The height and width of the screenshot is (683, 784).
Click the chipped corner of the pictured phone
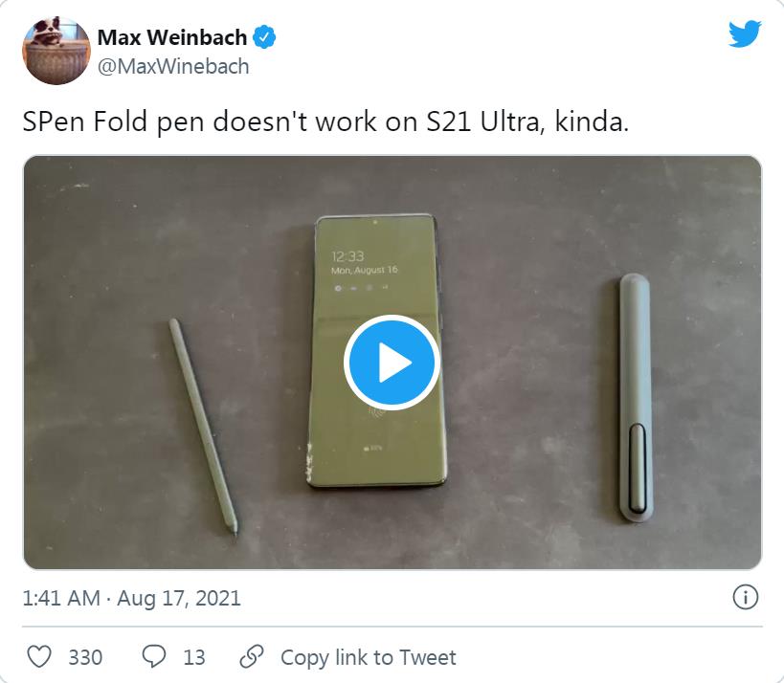tap(310, 463)
